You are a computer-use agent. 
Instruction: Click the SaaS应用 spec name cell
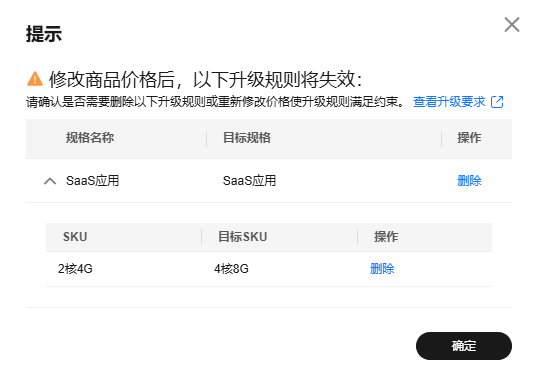pyautogui.click(x=92, y=181)
